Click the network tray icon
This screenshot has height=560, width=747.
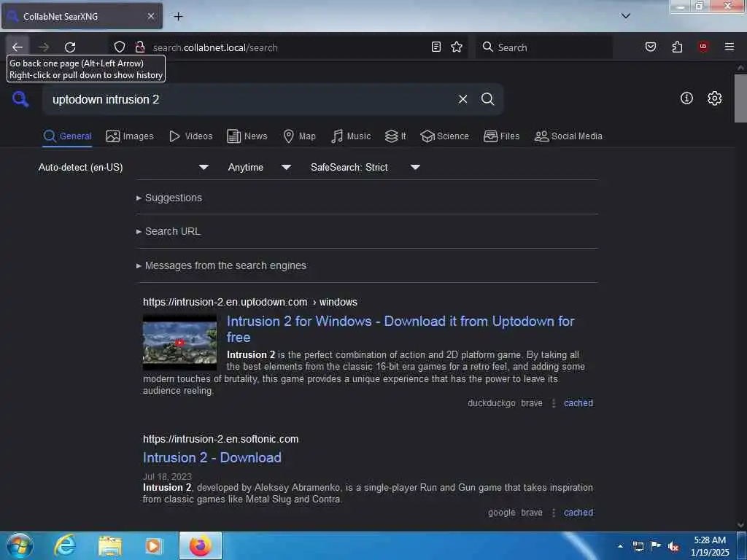tap(638, 546)
